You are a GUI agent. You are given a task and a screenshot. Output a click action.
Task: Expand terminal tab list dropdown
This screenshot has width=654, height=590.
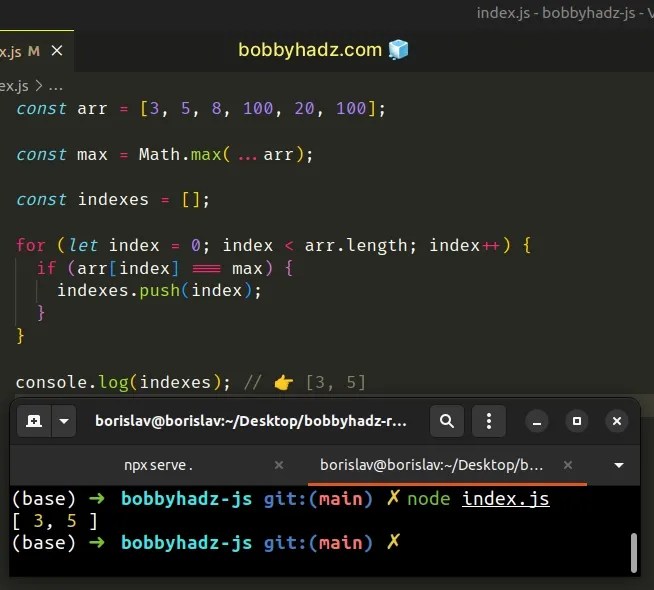tap(619, 465)
